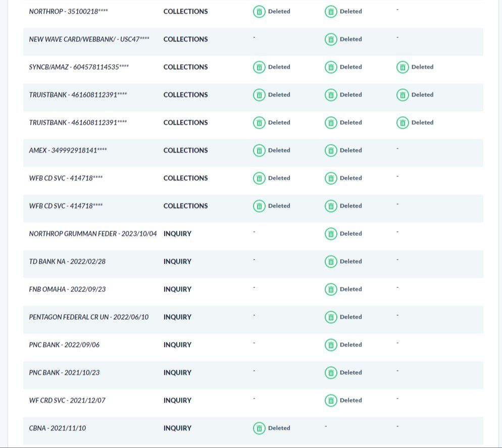Screen dimensions: 502x448
Task: Select WF CRD SVC - 2021/12/07 text
Action: click(67, 401)
